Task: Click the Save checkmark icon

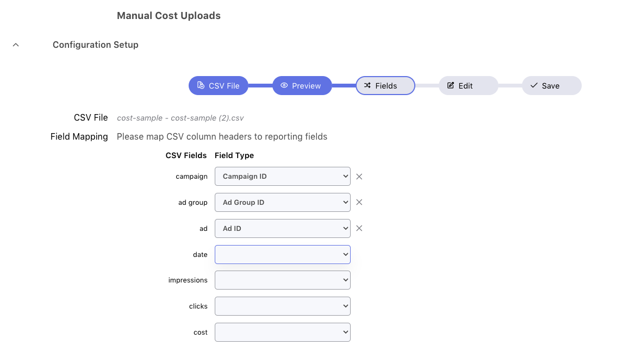Action: click(534, 85)
